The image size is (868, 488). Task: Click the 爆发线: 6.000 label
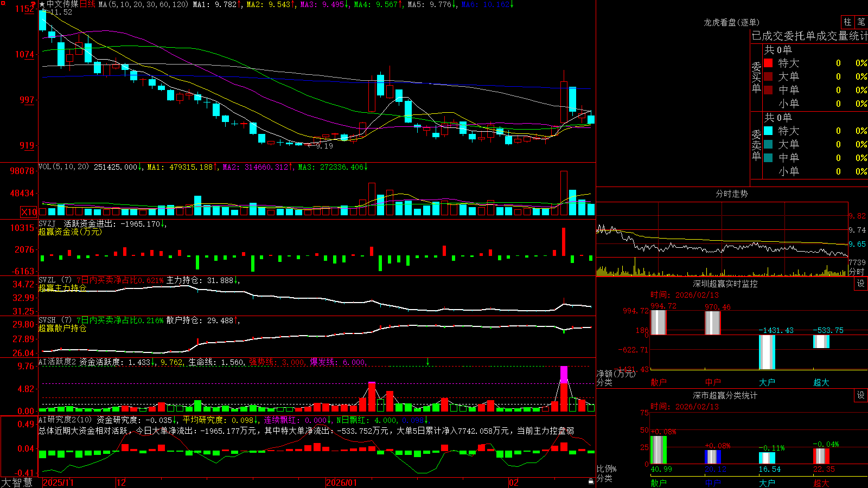tap(337, 362)
